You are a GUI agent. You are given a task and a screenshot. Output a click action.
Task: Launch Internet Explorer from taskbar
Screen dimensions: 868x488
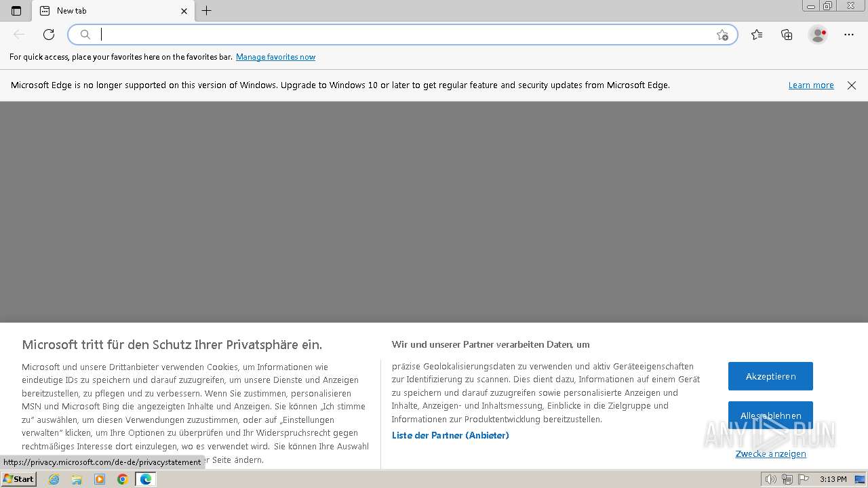54,479
